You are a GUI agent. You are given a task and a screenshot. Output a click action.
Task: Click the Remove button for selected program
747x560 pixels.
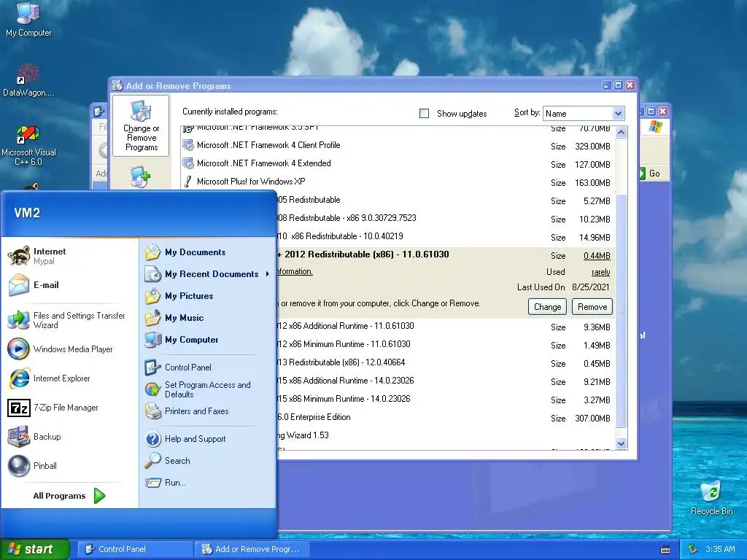click(x=592, y=307)
